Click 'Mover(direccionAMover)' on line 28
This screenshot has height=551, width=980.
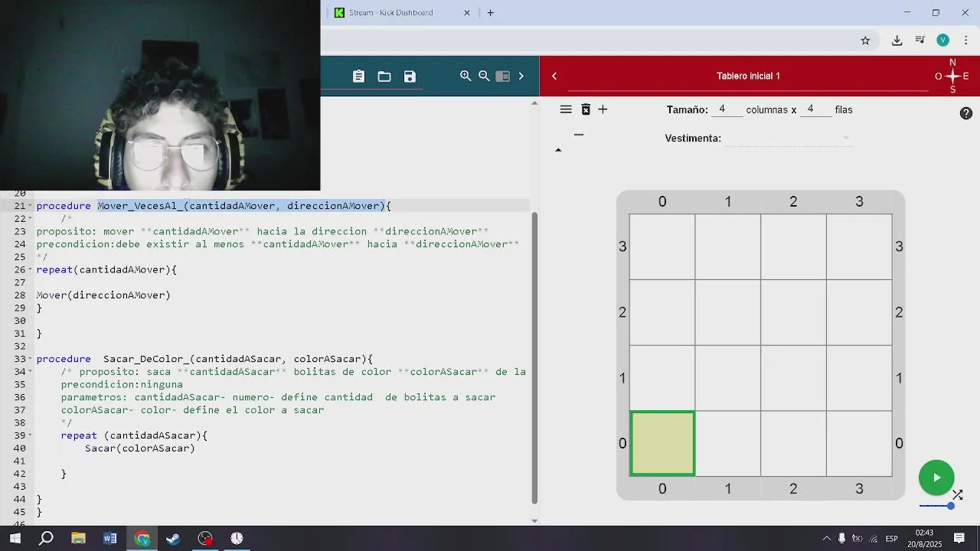pyautogui.click(x=103, y=295)
